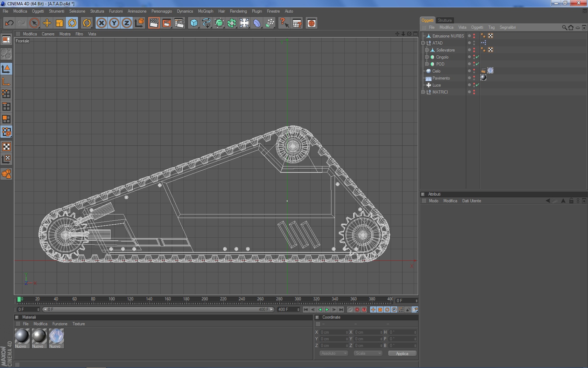Activate the Scale tool in top toolbar
The width and height of the screenshot is (588, 368).
tap(59, 23)
